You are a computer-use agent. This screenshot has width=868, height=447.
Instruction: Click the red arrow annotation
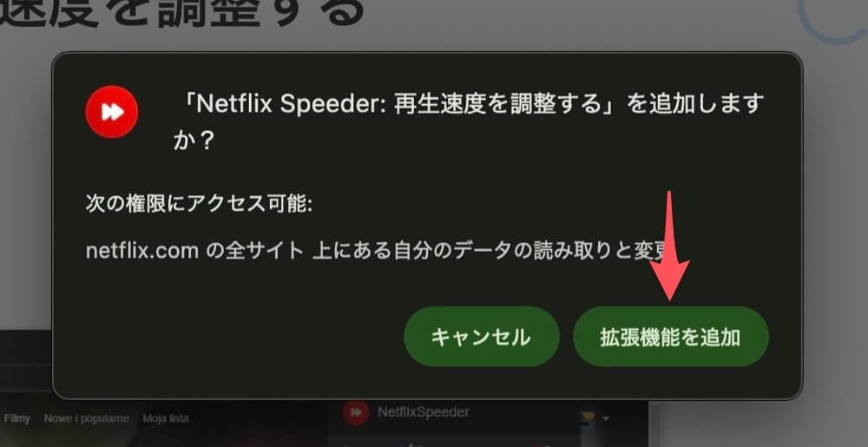click(x=669, y=247)
